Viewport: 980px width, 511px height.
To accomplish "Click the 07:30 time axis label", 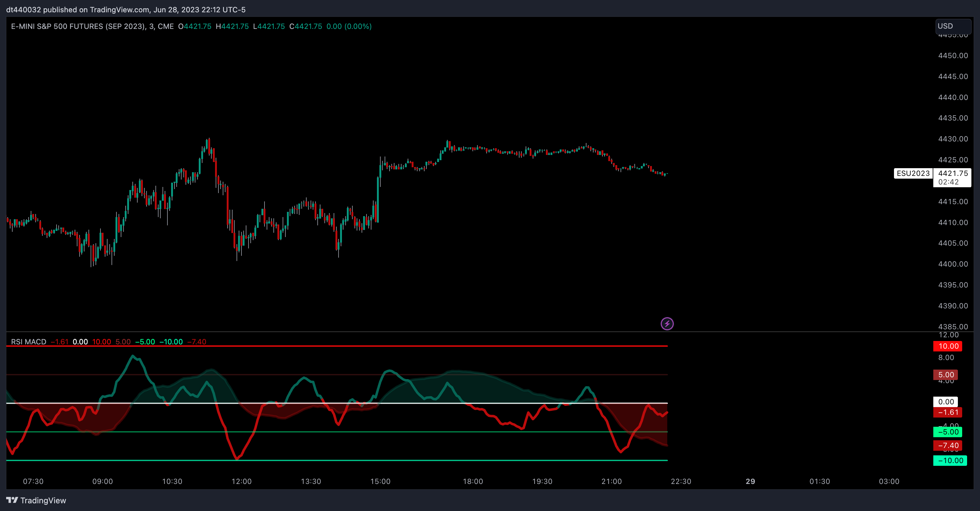I will pyautogui.click(x=33, y=481).
